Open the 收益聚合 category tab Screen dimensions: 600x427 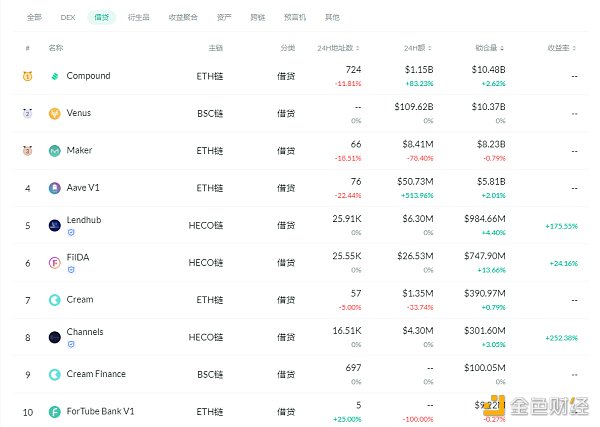coord(183,17)
